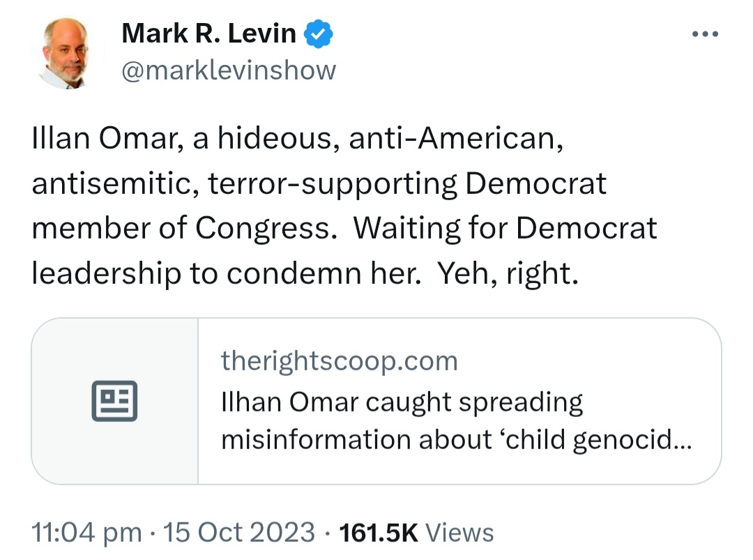
Task: Open the Mark R. Levin display name
Action: [x=209, y=33]
